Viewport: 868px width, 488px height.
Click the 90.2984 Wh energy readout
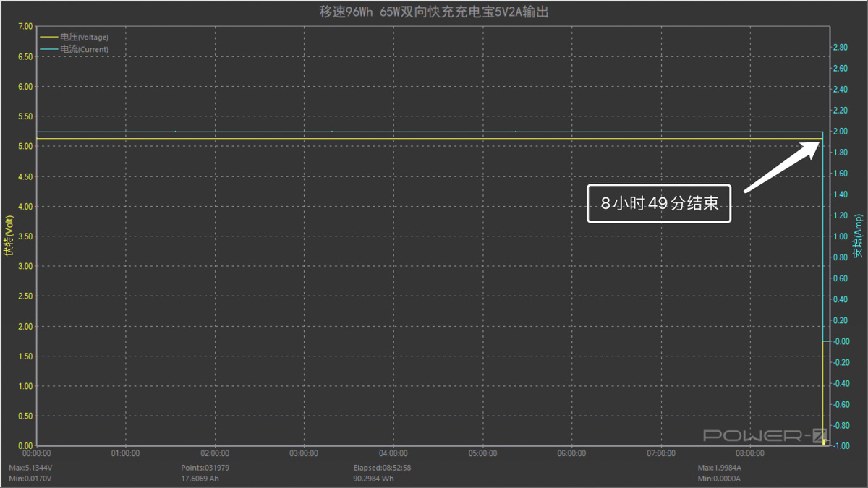(373, 479)
